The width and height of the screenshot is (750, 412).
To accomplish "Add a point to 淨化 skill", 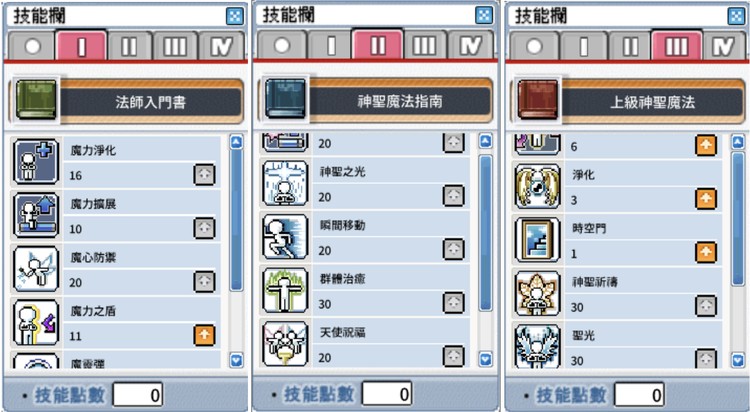I will pyautogui.click(x=706, y=199).
